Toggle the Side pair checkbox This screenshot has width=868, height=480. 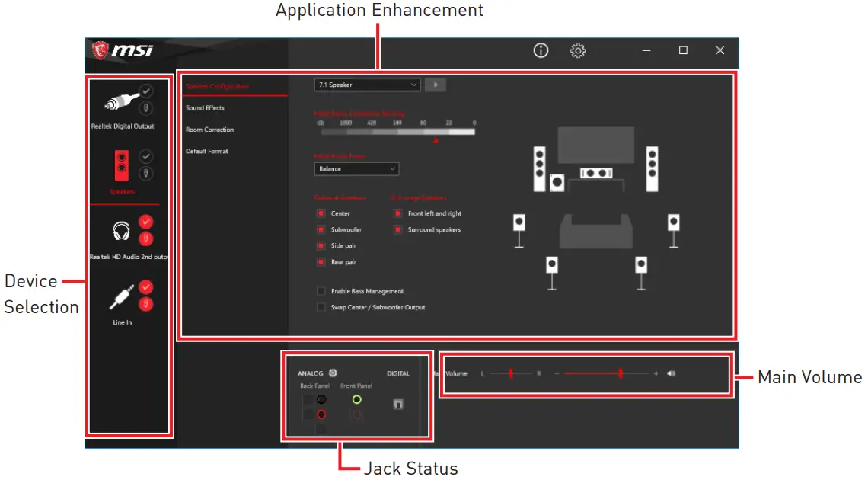(321, 245)
